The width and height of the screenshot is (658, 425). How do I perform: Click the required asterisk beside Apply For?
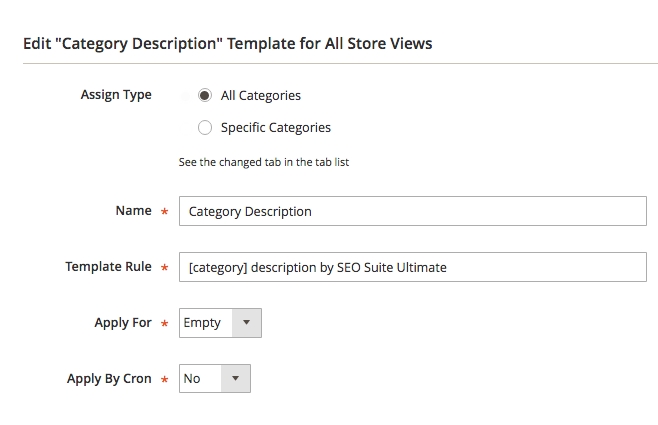coord(164,324)
